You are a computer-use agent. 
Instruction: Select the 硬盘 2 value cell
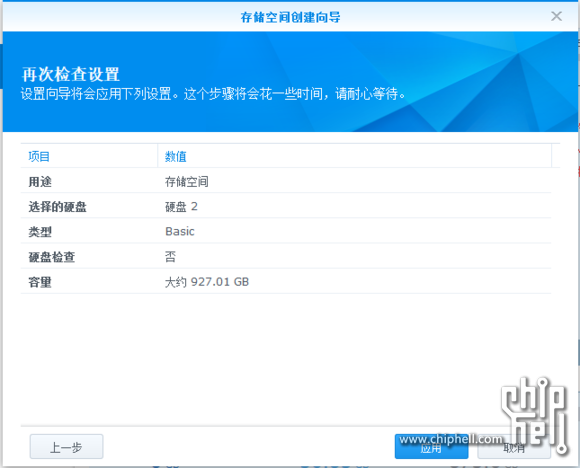coord(181,207)
